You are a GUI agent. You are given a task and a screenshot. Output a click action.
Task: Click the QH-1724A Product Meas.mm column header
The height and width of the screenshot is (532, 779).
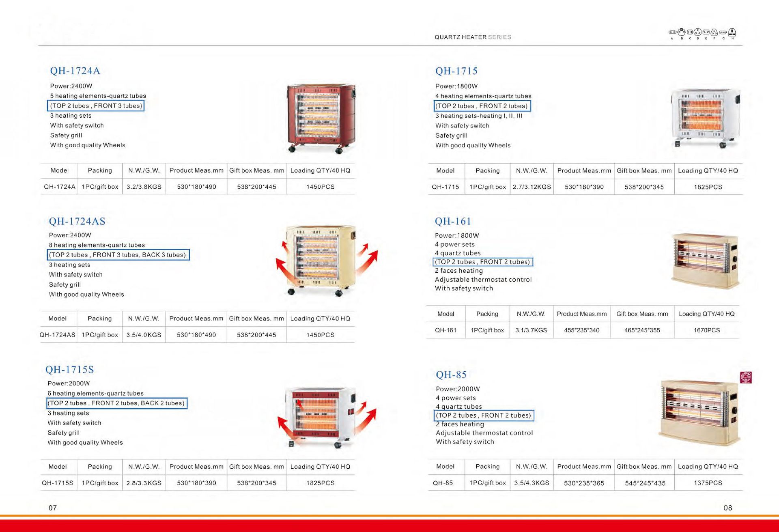pyautogui.click(x=196, y=170)
